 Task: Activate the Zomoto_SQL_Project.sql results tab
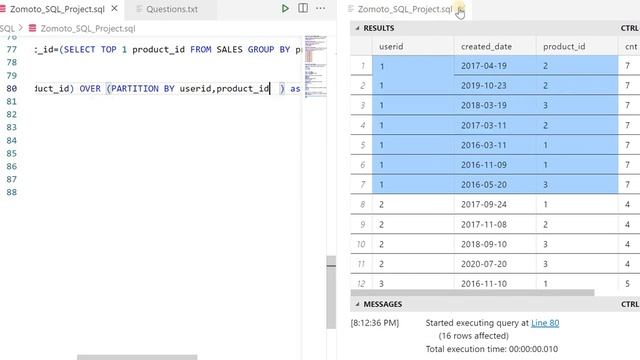point(404,9)
